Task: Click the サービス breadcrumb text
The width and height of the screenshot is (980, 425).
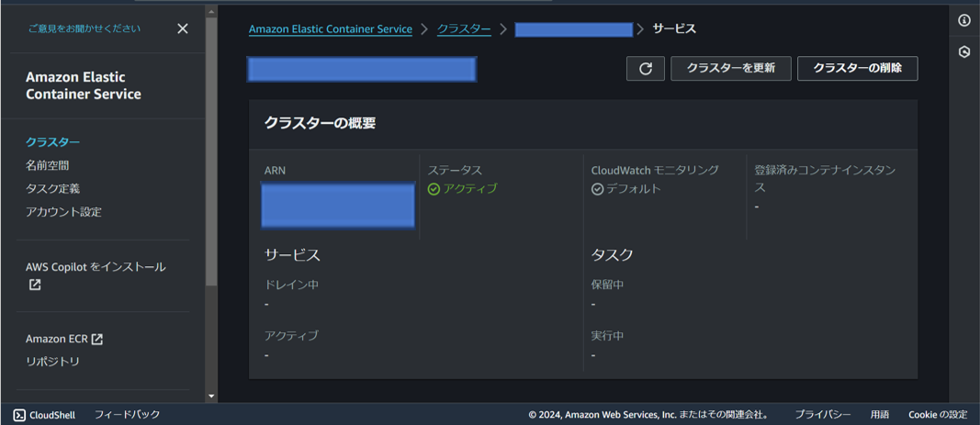Action: tap(674, 29)
